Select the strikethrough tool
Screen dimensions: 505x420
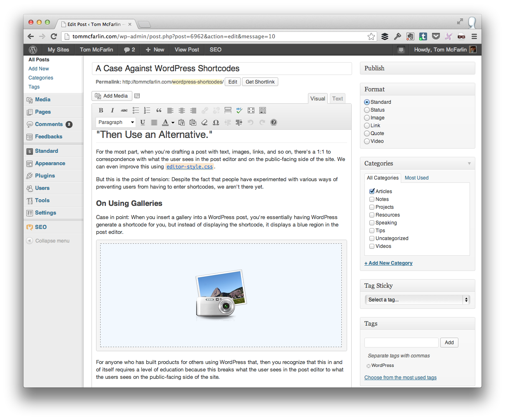click(x=124, y=110)
